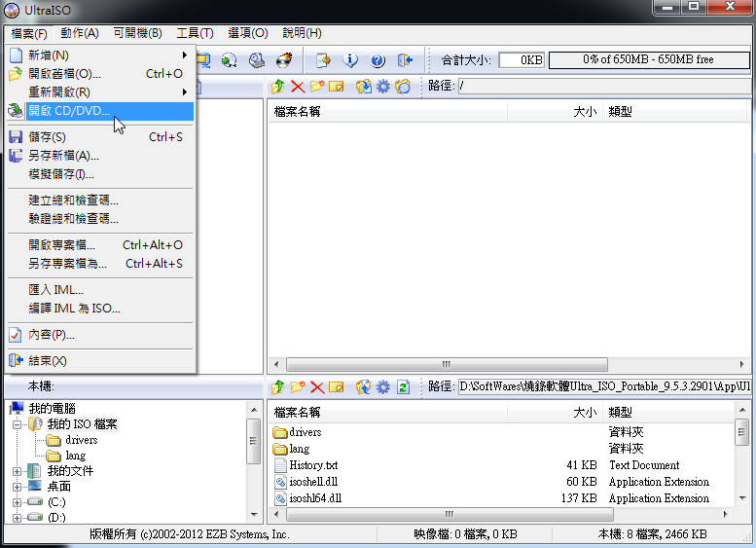Viewport: 756px width, 548px height.
Task: Select the drivers folder in local tree
Action: click(81, 440)
